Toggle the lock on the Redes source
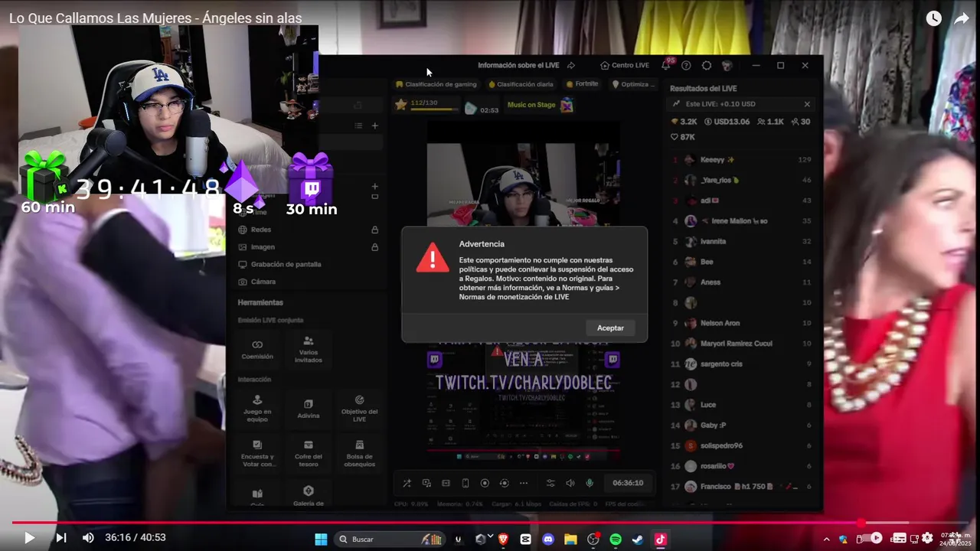The height and width of the screenshot is (551, 980). pos(374,230)
